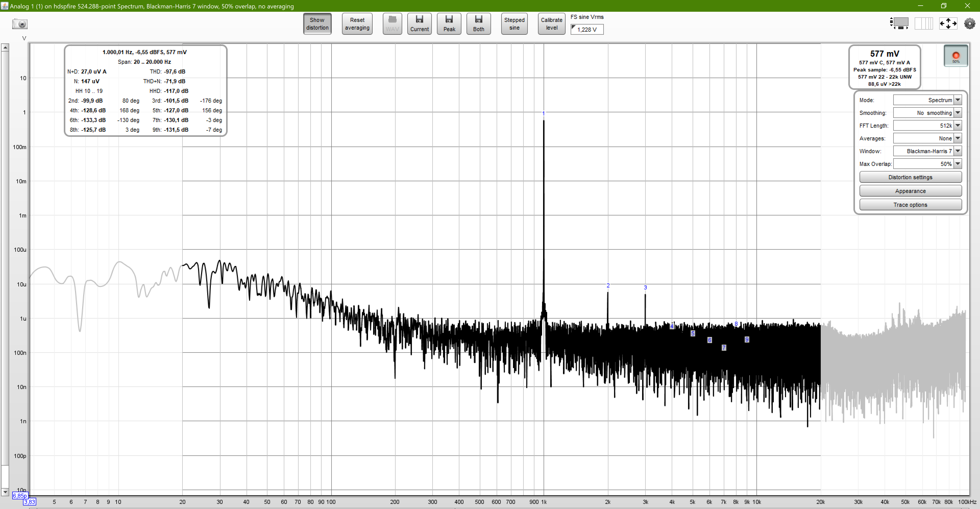Image resolution: width=980 pixels, height=509 pixels.
Task: Toggle the Stepped sine button
Action: [x=514, y=23]
